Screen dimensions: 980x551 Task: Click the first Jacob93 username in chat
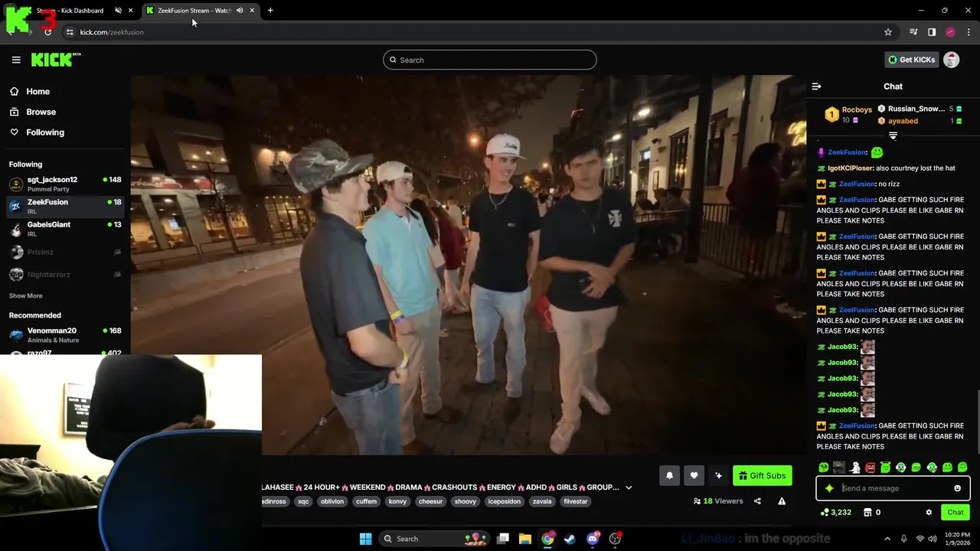click(842, 347)
